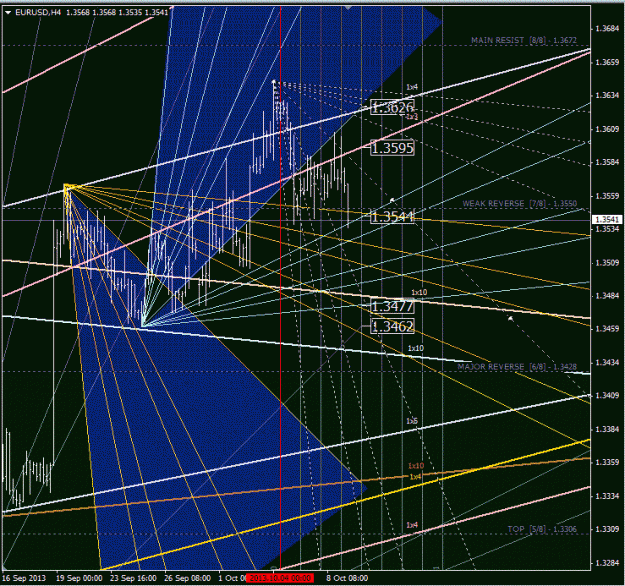
Task: Click the 1.3509 value on the price scale
Action: point(607,263)
